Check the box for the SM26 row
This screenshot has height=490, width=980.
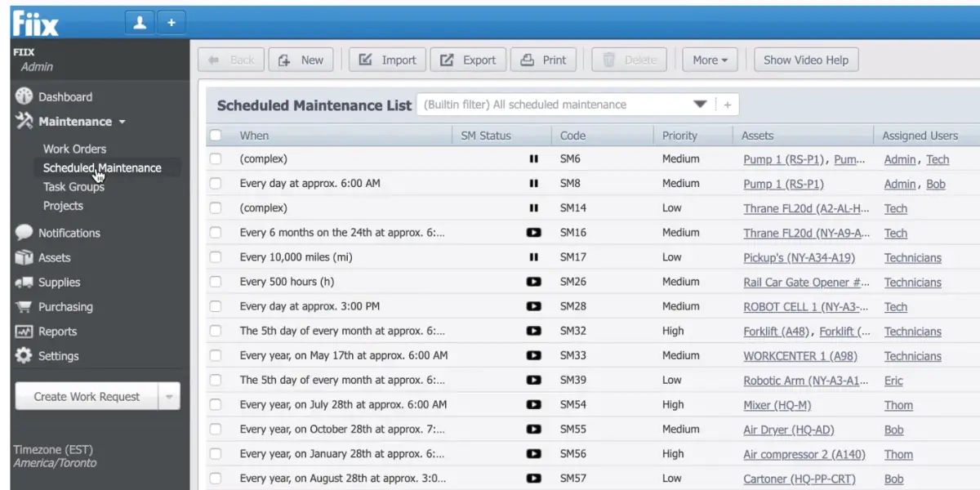[x=216, y=282]
